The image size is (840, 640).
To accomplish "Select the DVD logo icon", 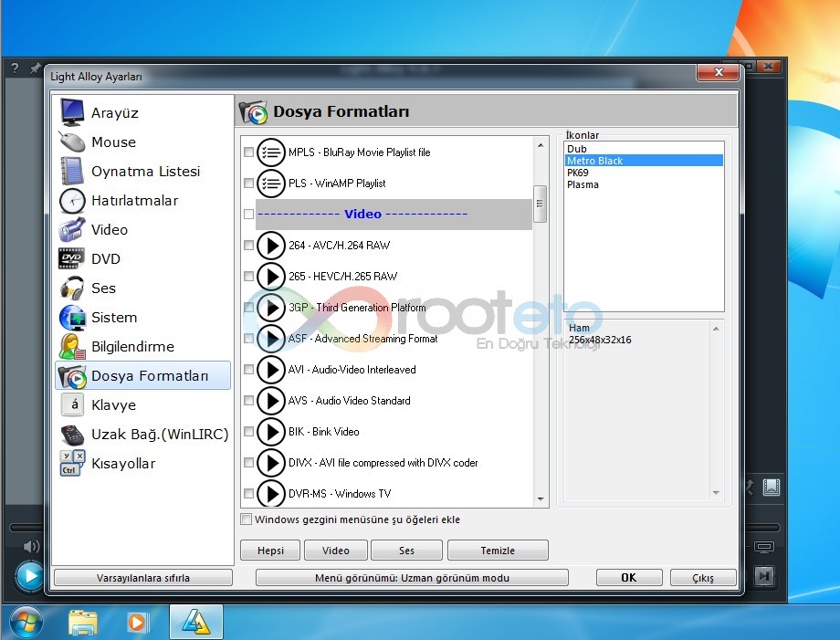I will [x=72, y=258].
